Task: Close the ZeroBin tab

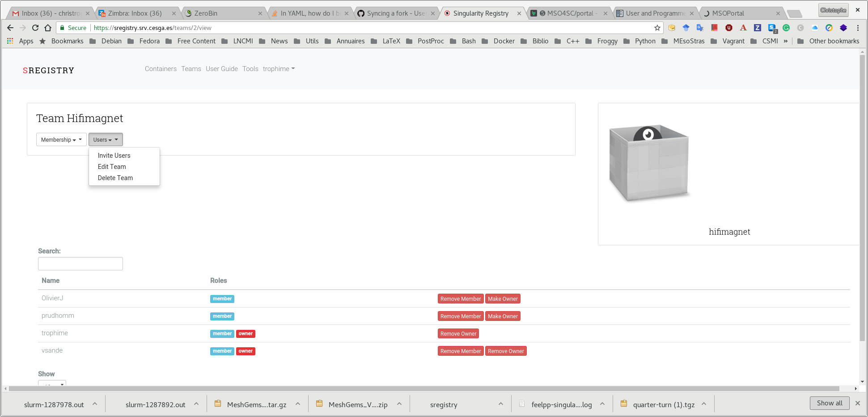Action: (x=260, y=13)
